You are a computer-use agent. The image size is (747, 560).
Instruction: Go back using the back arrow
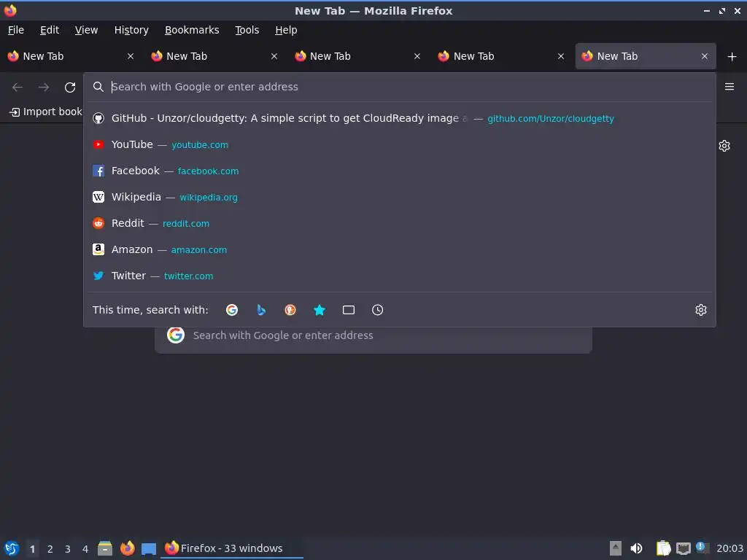point(18,87)
